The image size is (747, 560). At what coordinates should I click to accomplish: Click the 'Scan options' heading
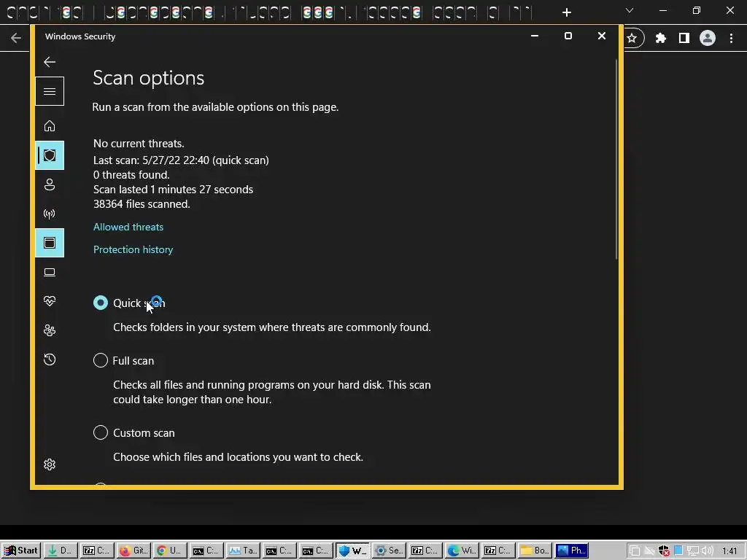(148, 78)
